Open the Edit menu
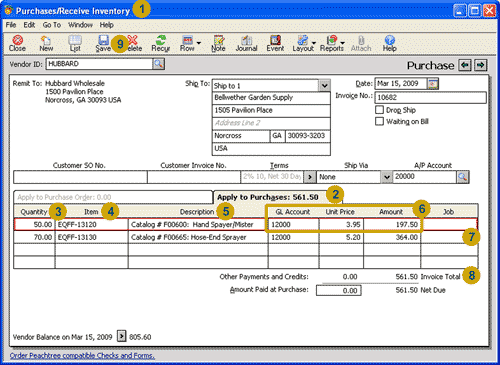This screenshot has height=365, width=500. click(29, 25)
